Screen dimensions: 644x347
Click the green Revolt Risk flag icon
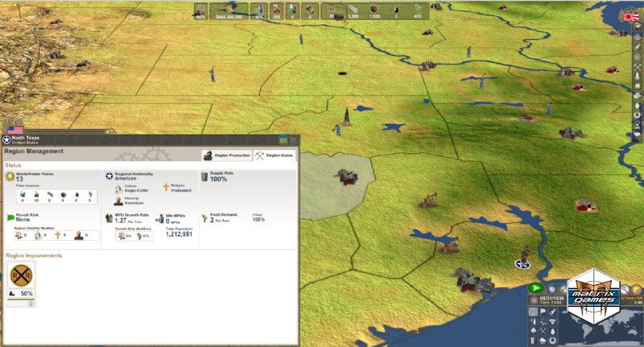[x=10, y=217]
